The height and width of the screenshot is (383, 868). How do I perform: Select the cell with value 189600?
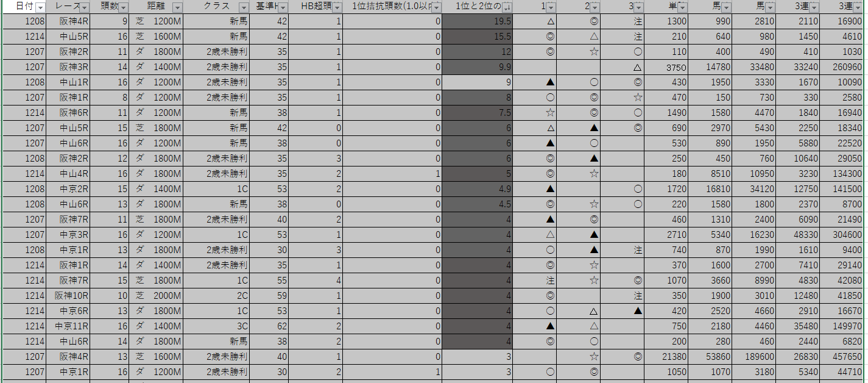[754, 357]
